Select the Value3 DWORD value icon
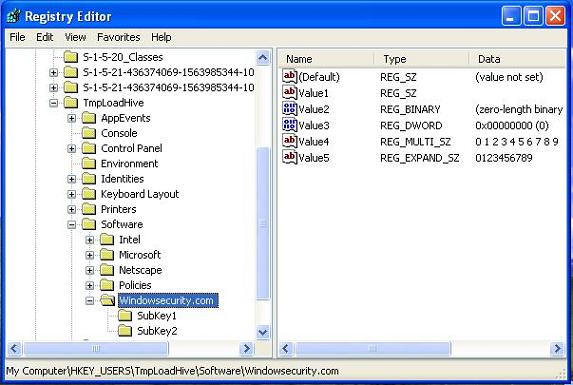The image size is (573, 385). point(289,125)
